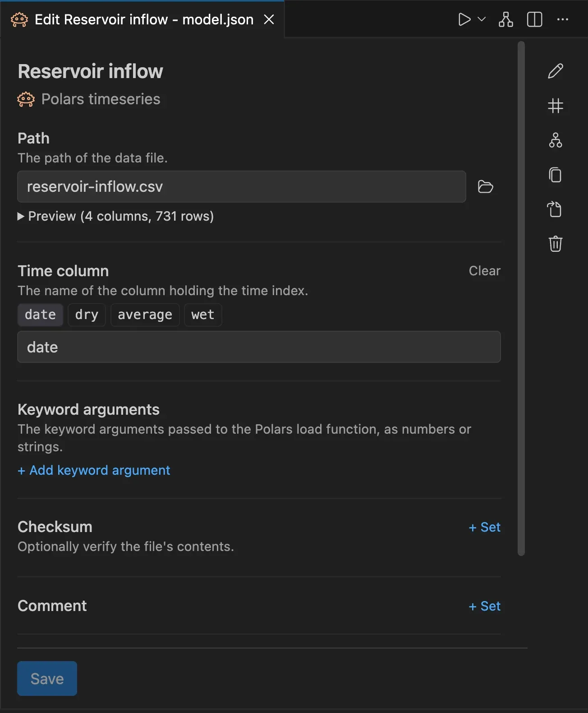Click the 'Optionally verify the file's contents.' text

click(x=126, y=546)
